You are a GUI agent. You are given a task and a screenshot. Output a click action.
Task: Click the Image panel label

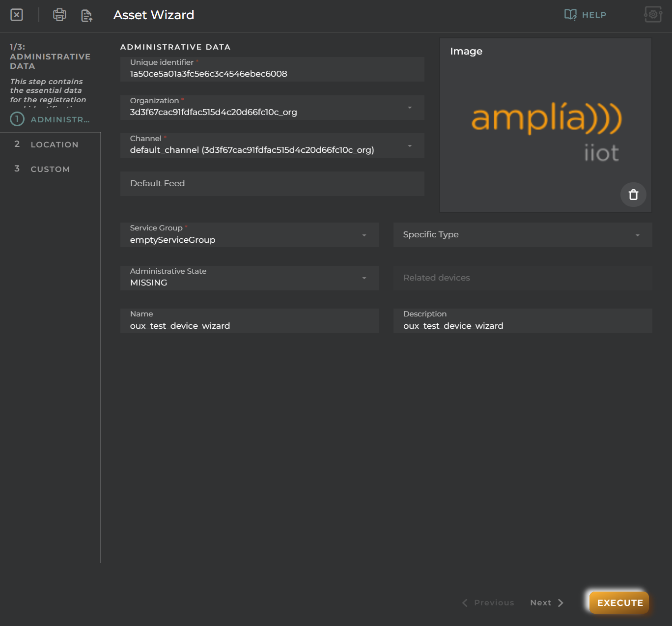click(x=466, y=51)
